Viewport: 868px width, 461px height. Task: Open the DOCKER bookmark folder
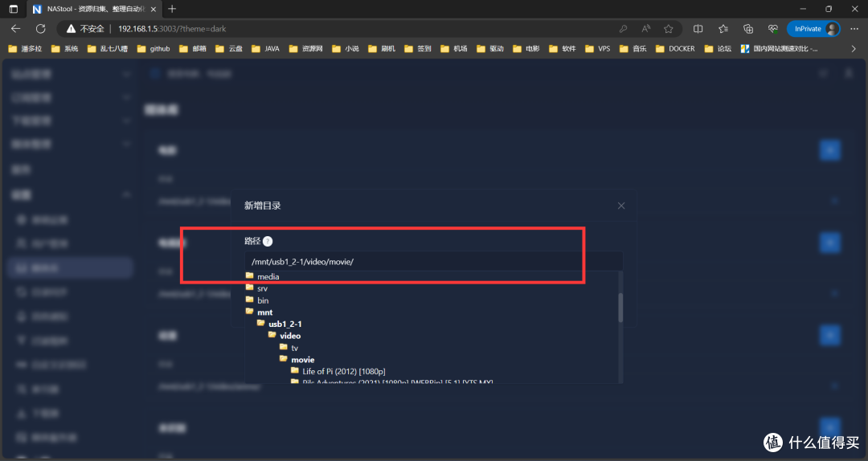(x=675, y=49)
